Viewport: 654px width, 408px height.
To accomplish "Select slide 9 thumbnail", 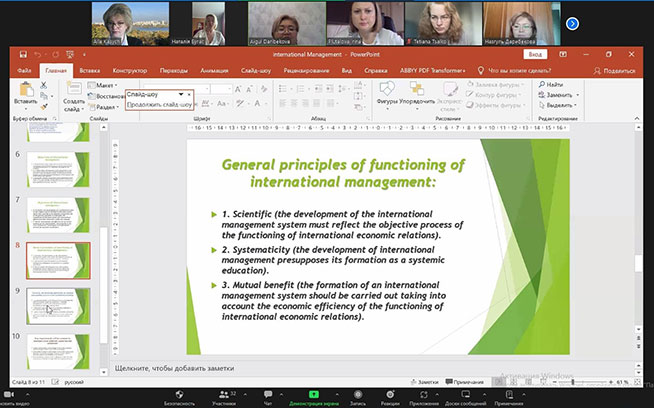I will pyautogui.click(x=58, y=306).
